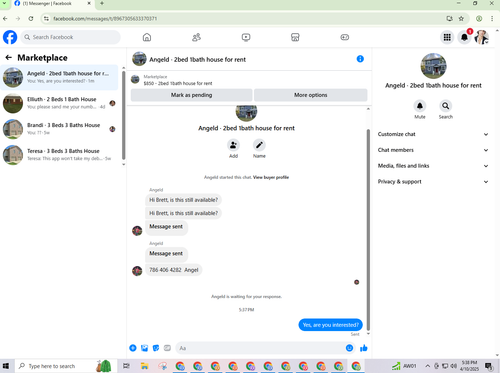
Task: Open the Friends icon in top navigation
Action: coord(196,37)
